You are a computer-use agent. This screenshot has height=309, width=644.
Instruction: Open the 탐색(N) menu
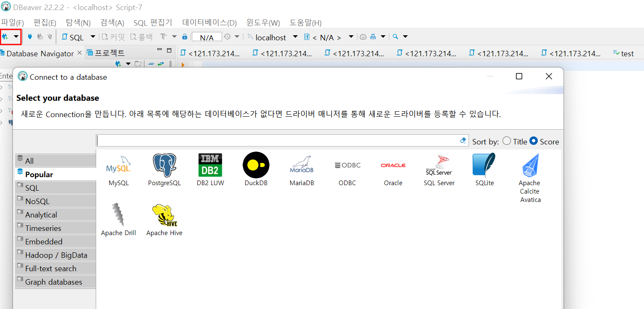pyautogui.click(x=78, y=23)
